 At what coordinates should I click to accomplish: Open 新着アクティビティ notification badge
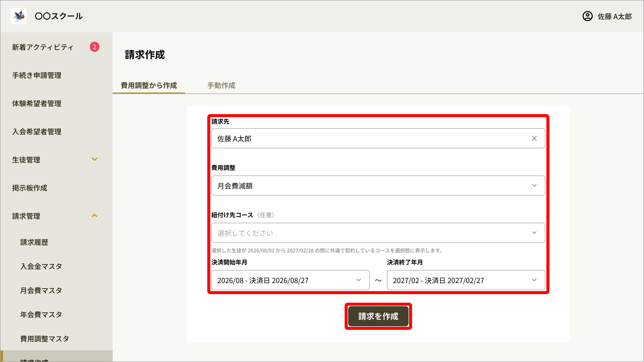pos(95,47)
